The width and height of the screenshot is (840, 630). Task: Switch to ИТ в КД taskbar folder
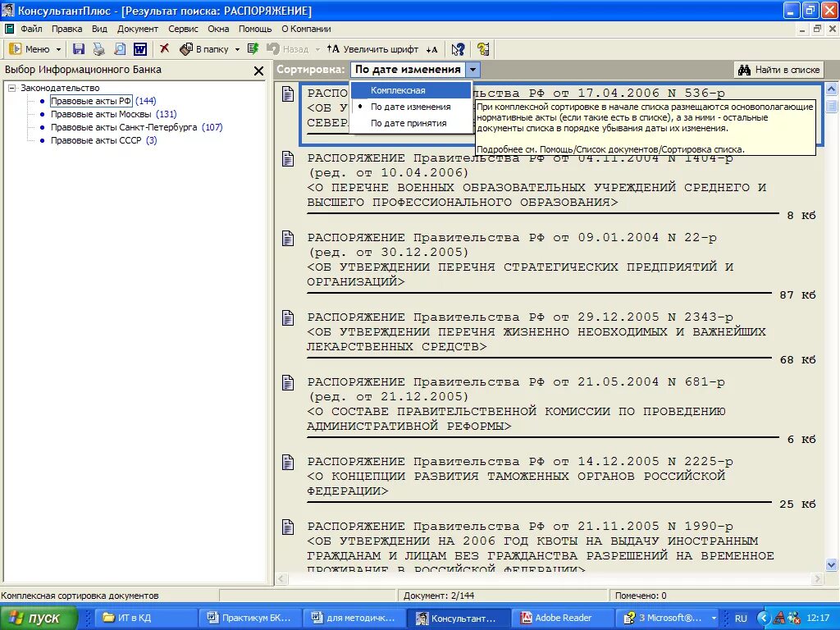pos(144,618)
